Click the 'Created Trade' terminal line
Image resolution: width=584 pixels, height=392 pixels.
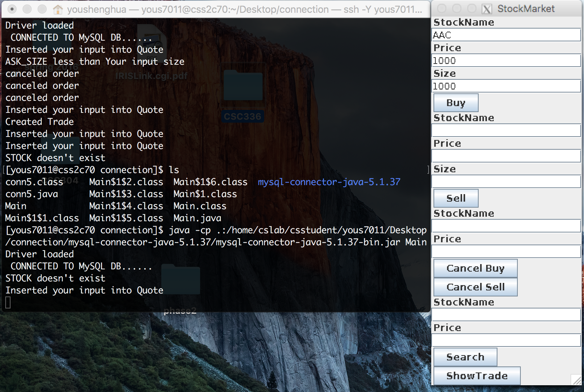[x=40, y=122]
